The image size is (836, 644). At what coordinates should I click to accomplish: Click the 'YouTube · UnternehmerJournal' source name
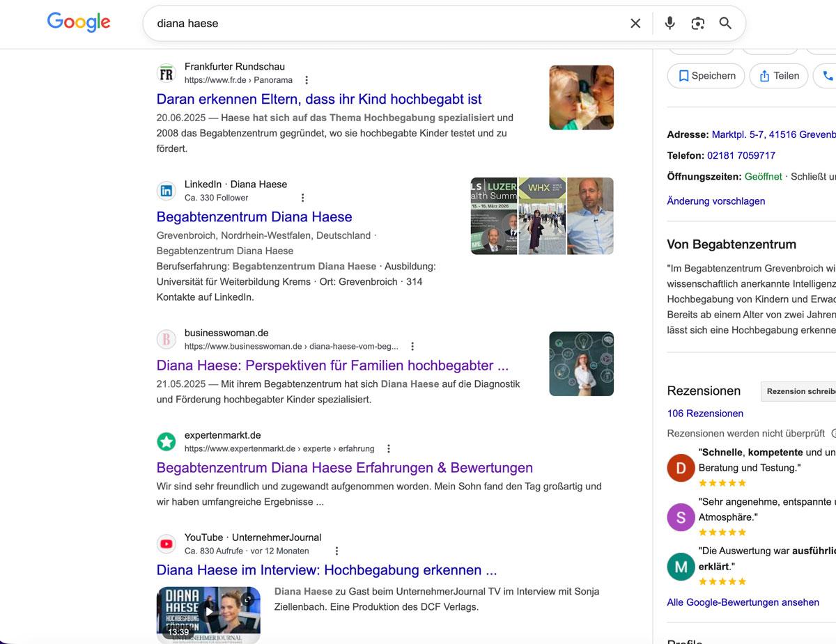coord(253,537)
